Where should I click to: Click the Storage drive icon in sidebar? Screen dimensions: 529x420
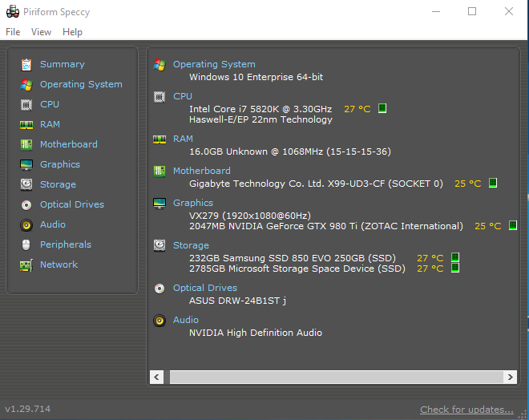coord(26,184)
